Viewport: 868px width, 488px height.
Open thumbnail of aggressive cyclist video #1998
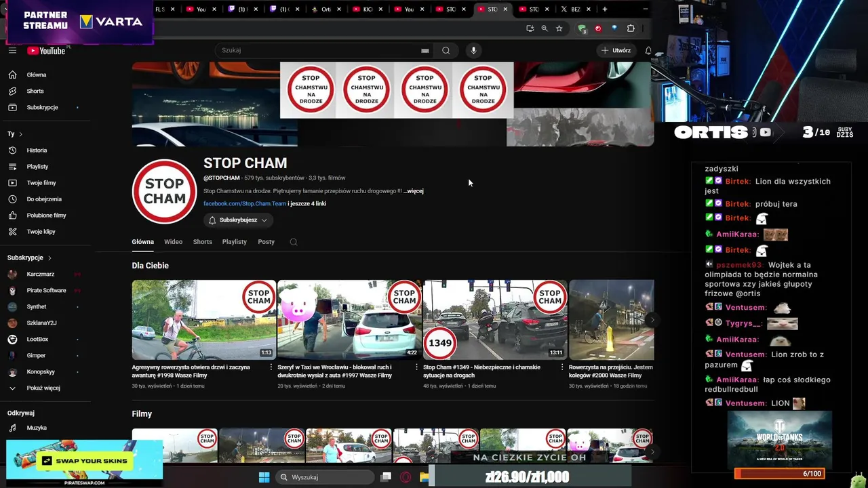tap(204, 320)
